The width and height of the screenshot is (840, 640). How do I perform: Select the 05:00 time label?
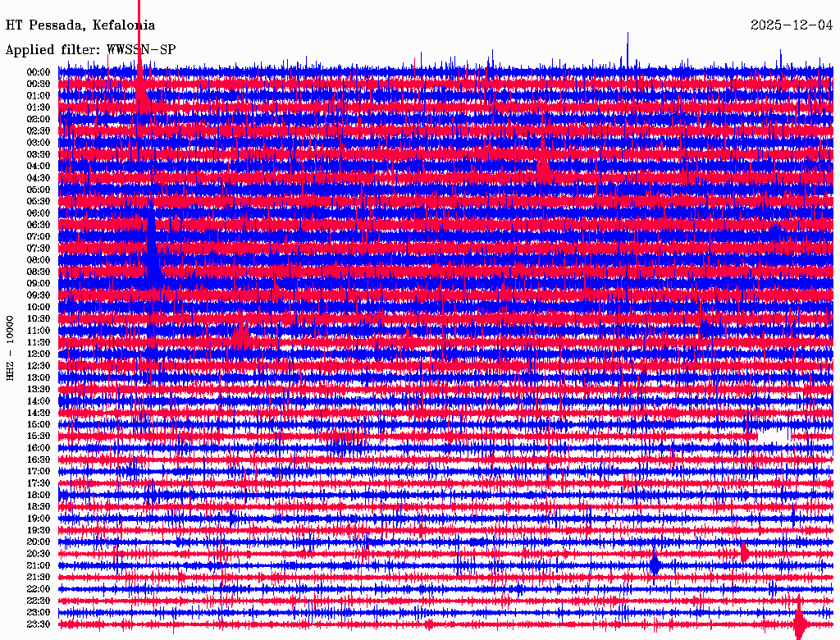[x=39, y=190]
